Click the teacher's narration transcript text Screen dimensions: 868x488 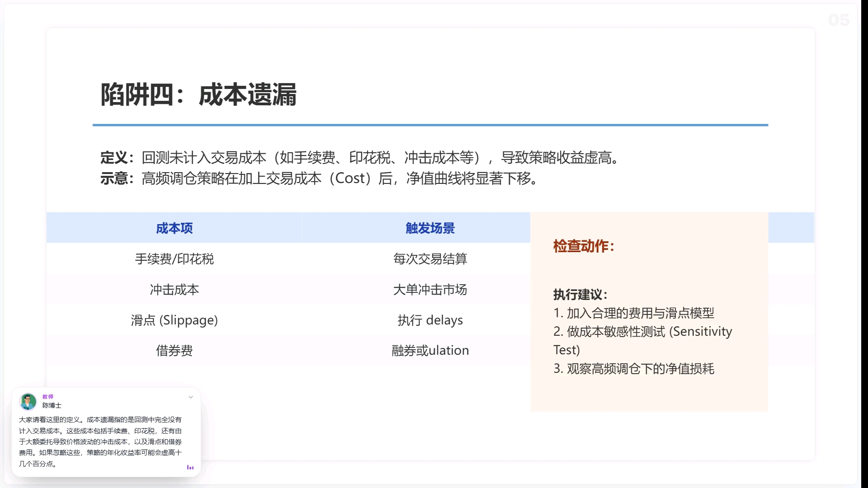[100, 441]
